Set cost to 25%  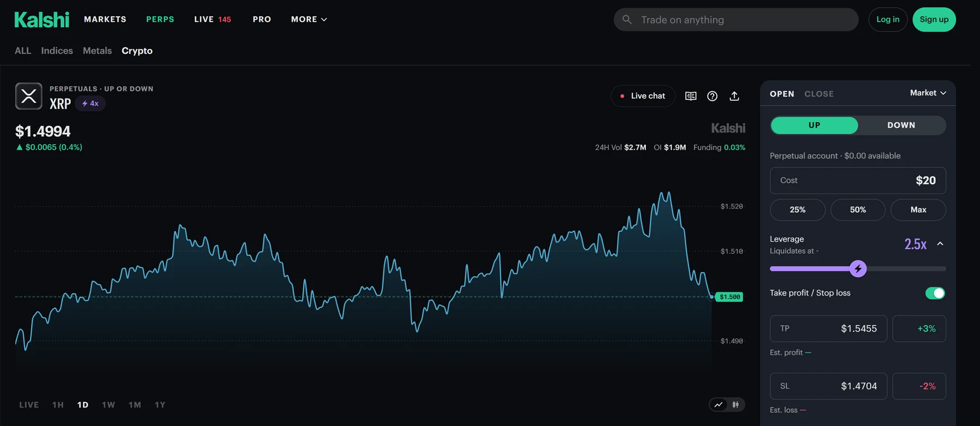coord(798,210)
